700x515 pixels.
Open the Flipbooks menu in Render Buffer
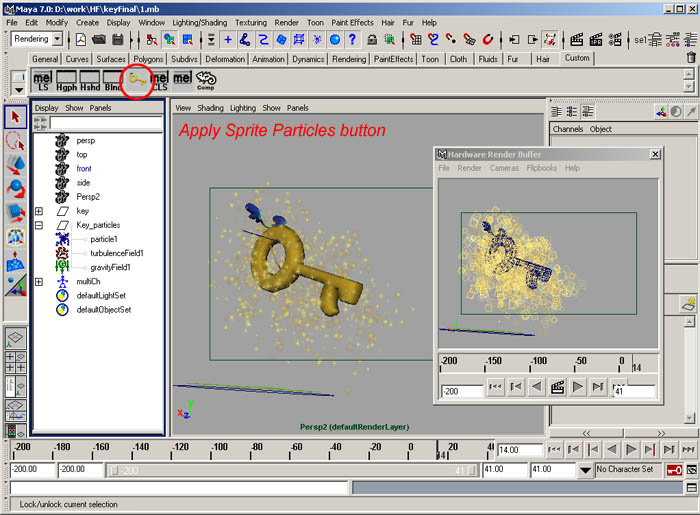(x=541, y=168)
